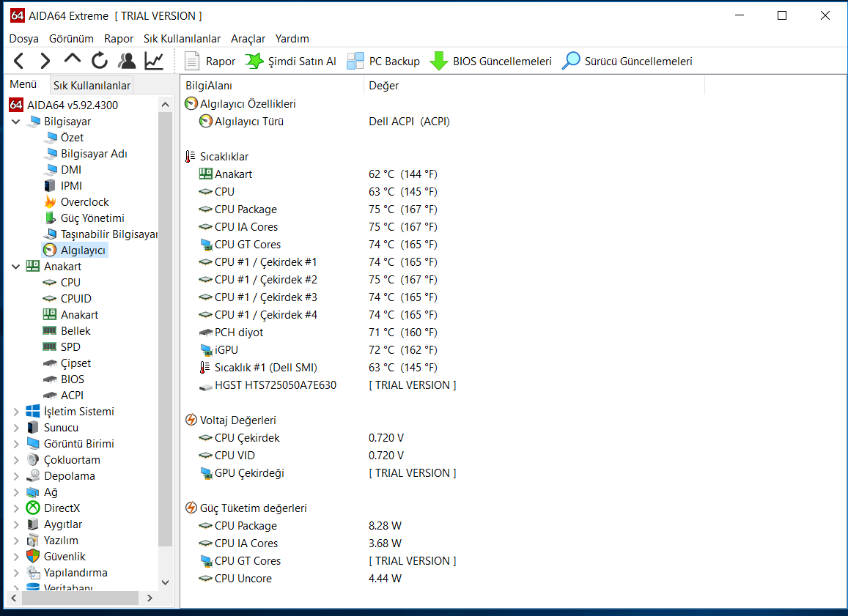Refresh the sensor readings

(99, 61)
